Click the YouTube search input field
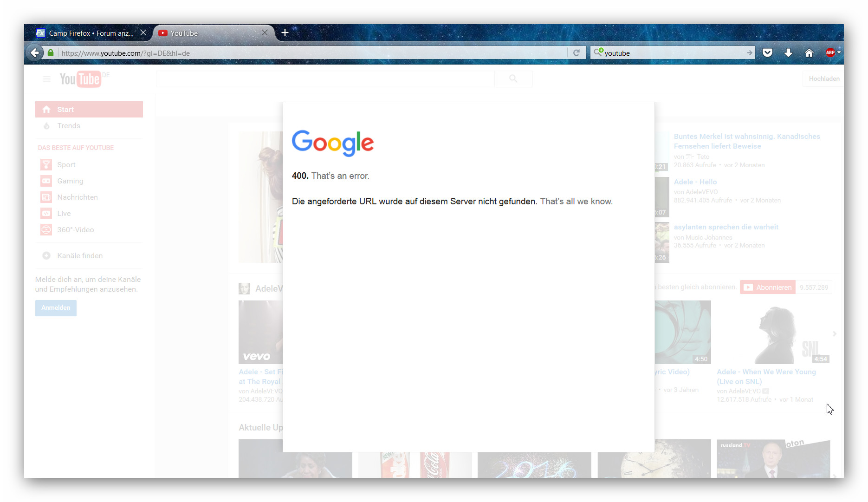 point(325,78)
